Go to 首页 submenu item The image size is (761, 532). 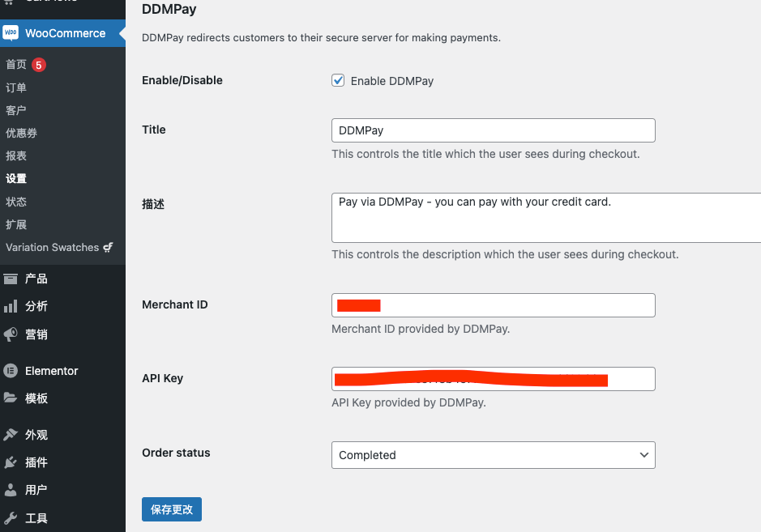(16, 65)
